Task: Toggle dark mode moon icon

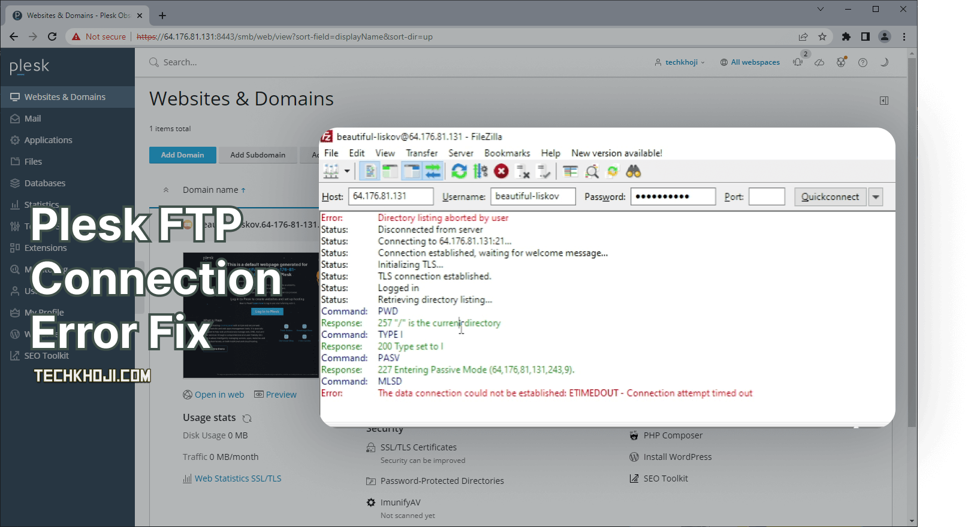Action: [x=884, y=62]
